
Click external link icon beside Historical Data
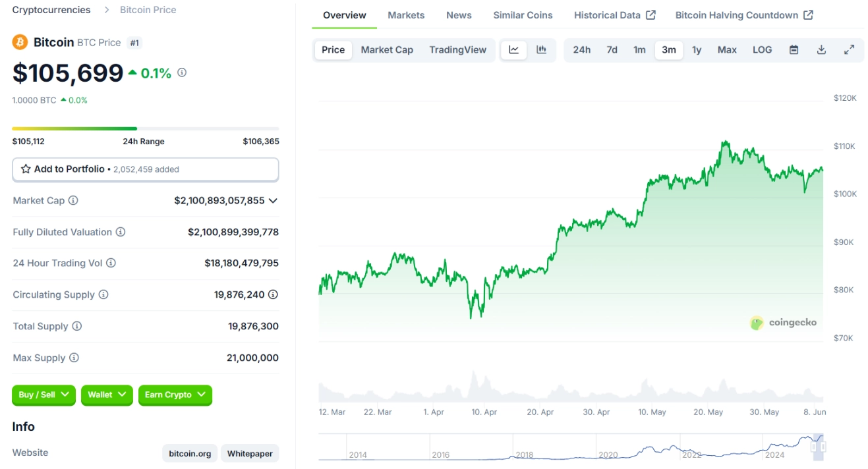651,15
